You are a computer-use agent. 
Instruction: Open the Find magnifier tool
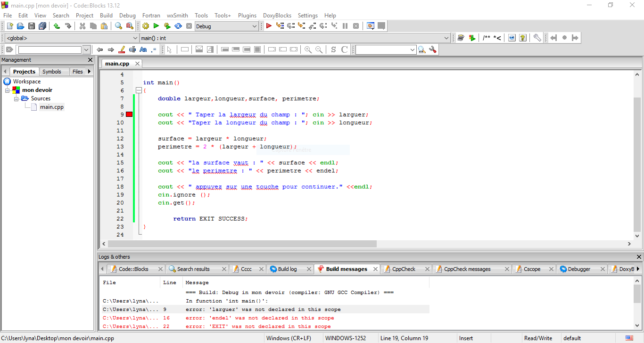[119, 26]
